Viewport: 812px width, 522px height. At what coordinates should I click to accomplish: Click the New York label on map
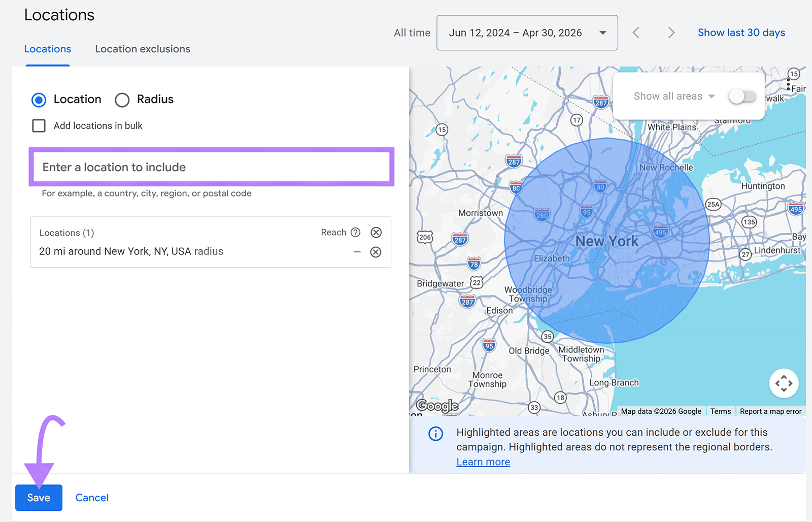[x=607, y=241]
